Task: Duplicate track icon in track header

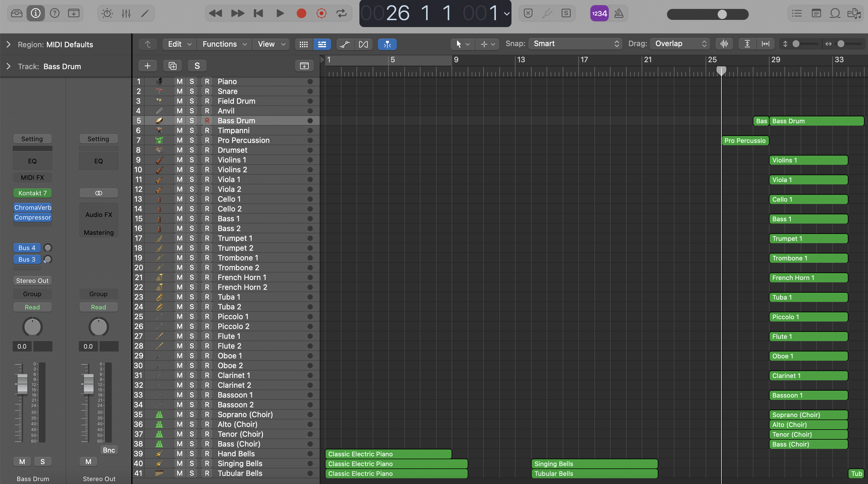Action: coord(172,66)
